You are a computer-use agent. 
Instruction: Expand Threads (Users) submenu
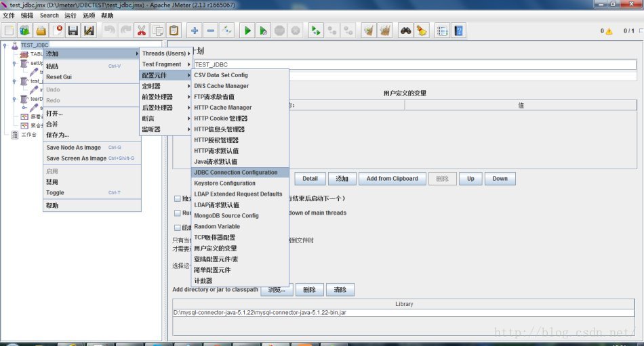[x=166, y=53]
